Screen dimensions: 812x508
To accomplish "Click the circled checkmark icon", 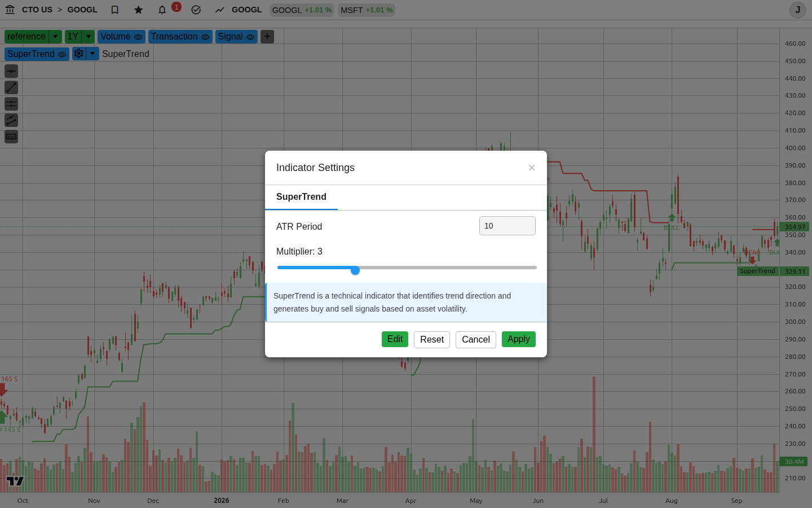I will pos(196,10).
